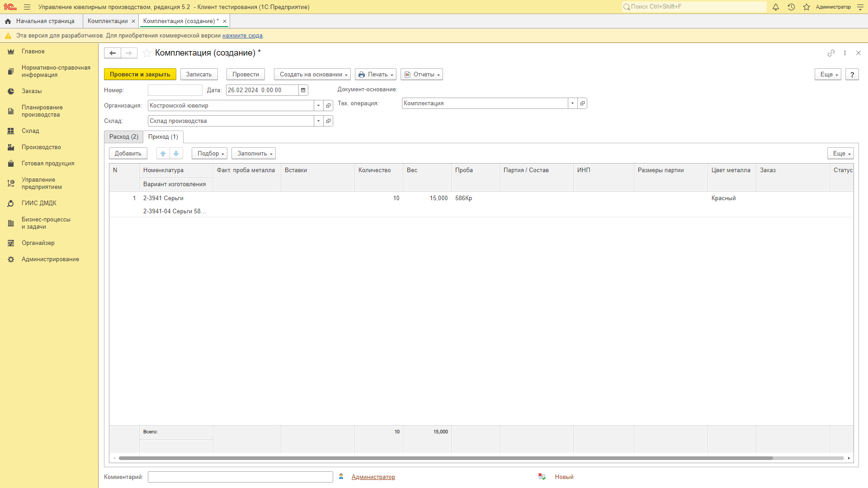Viewport: 868px width, 488px height.
Task: Click the Главное section icon in sidebar
Action: point(11,52)
